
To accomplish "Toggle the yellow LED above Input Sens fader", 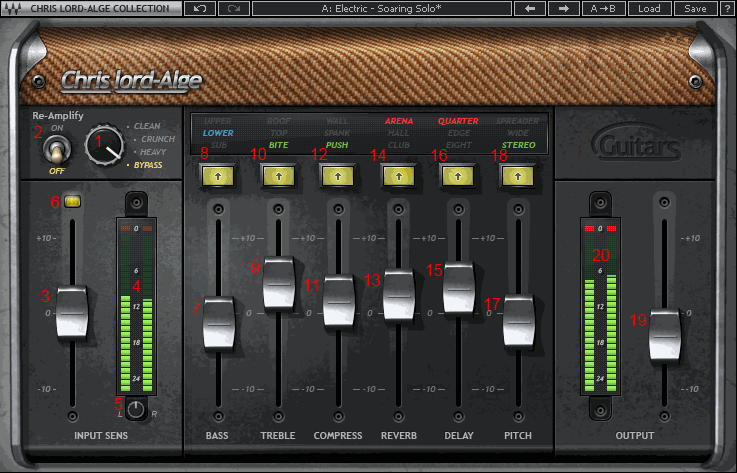I will [x=71, y=202].
